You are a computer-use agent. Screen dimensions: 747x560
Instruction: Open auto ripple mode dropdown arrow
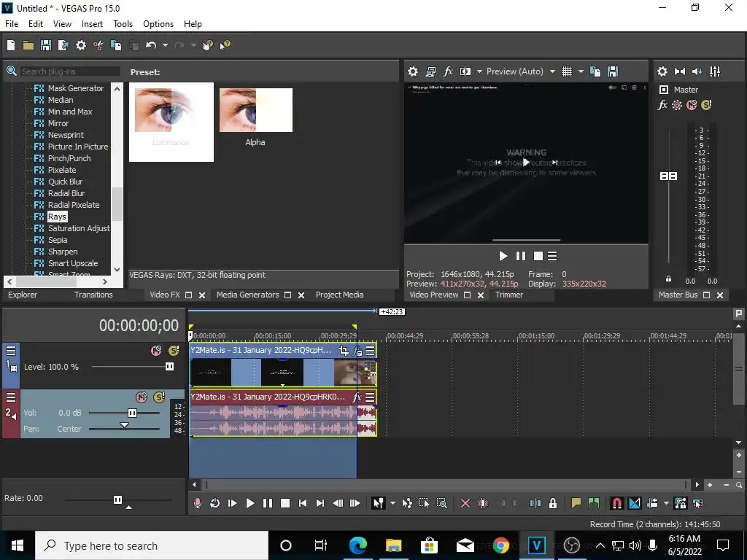click(x=666, y=503)
